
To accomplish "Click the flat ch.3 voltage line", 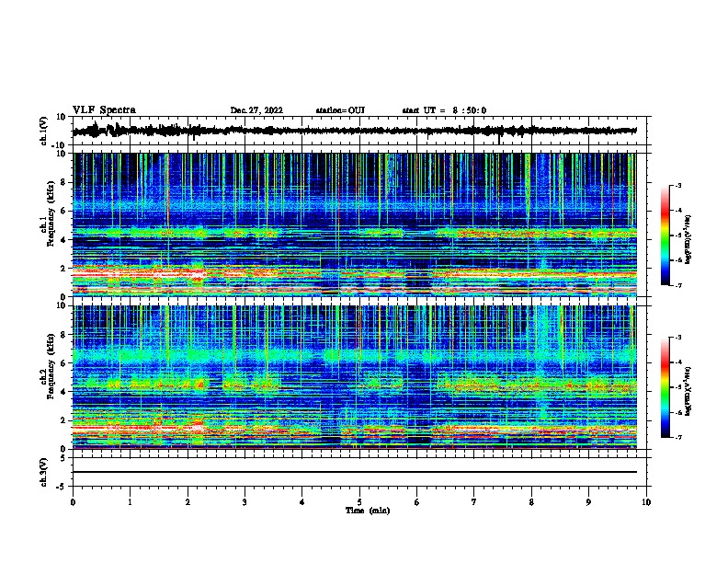I will coord(355,472).
